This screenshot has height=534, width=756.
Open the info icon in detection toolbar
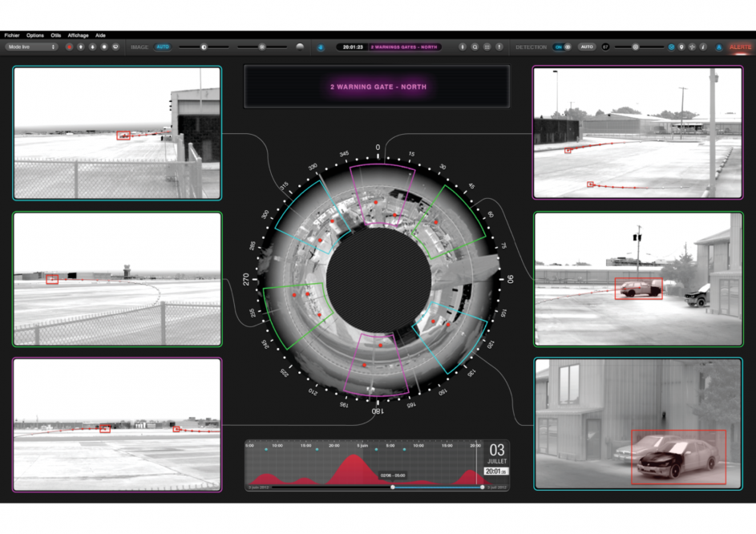[x=703, y=47]
